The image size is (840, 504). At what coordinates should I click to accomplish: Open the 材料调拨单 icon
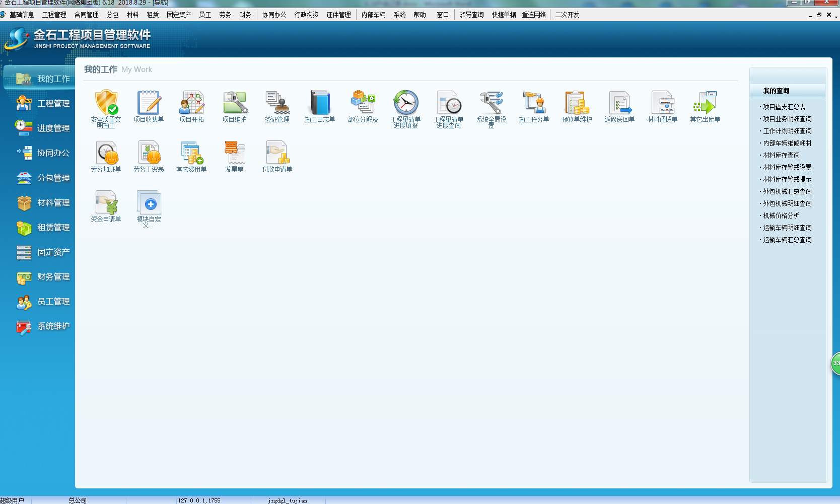tap(663, 103)
